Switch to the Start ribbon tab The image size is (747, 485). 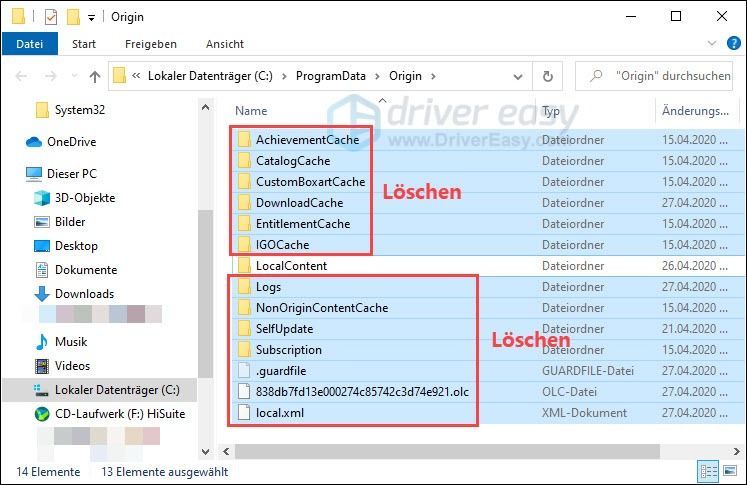click(84, 44)
